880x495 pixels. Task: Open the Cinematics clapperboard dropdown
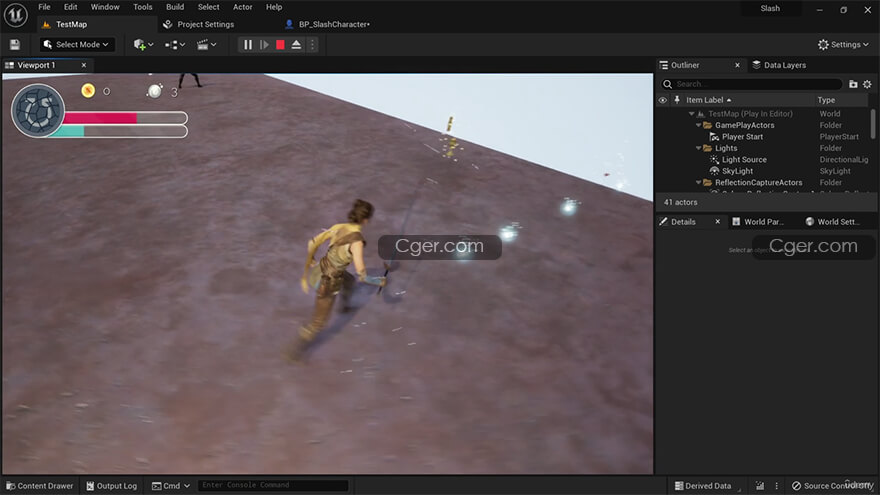point(206,44)
